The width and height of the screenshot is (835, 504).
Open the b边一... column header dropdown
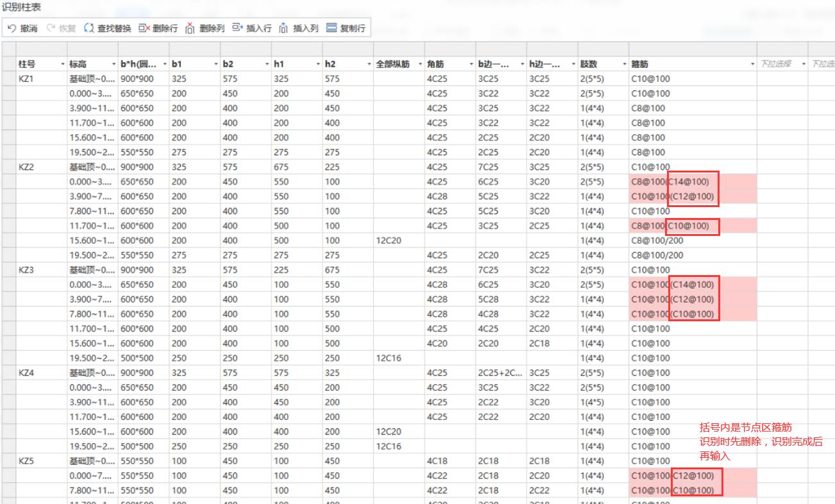pyautogui.click(x=522, y=64)
